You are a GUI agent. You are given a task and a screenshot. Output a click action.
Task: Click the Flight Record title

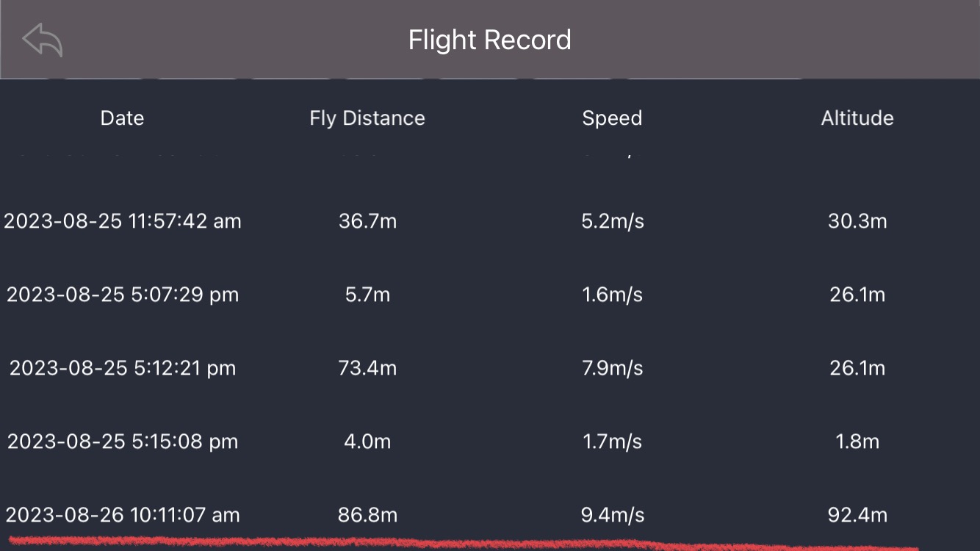(489, 40)
